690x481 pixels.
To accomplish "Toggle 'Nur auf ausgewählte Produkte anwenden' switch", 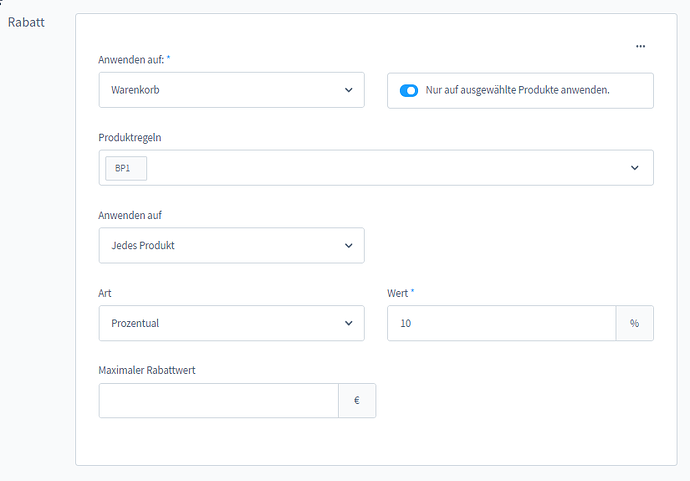I will tap(409, 90).
